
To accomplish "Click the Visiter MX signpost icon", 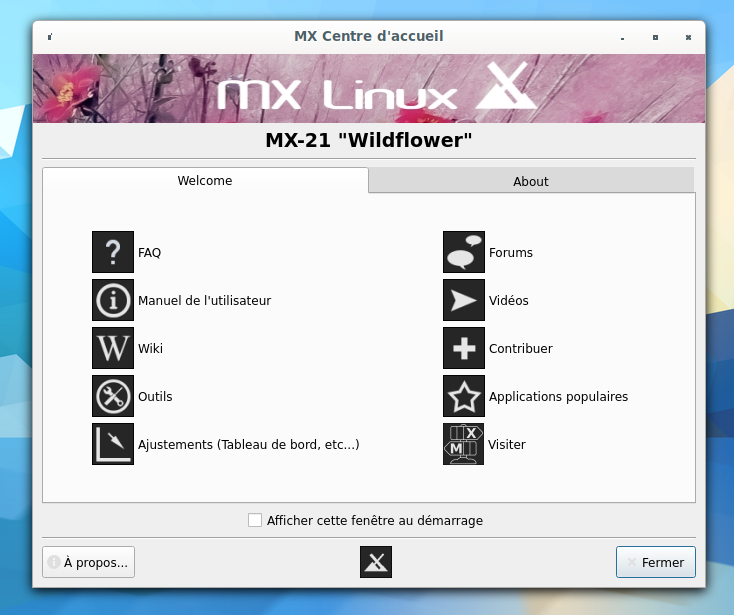I will tap(464, 444).
